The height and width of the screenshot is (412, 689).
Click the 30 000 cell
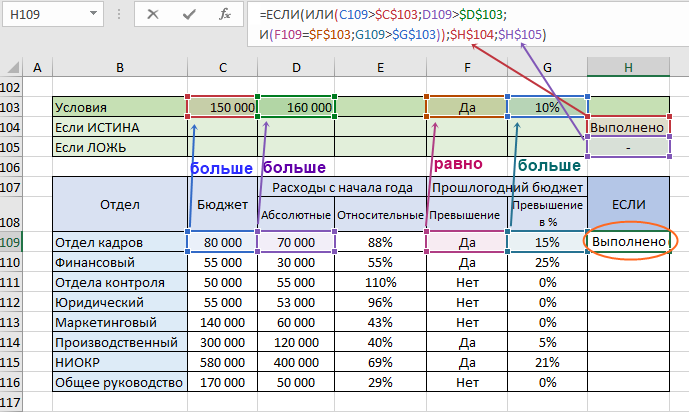tap(296, 262)
